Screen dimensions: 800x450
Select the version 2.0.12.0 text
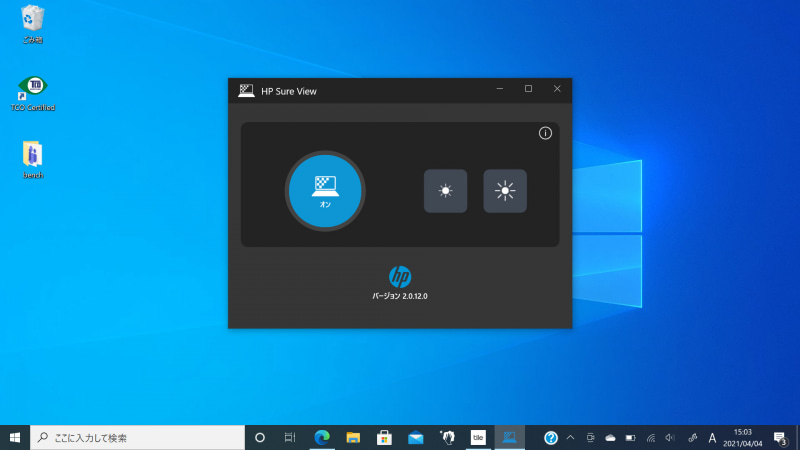click(400, 296)
